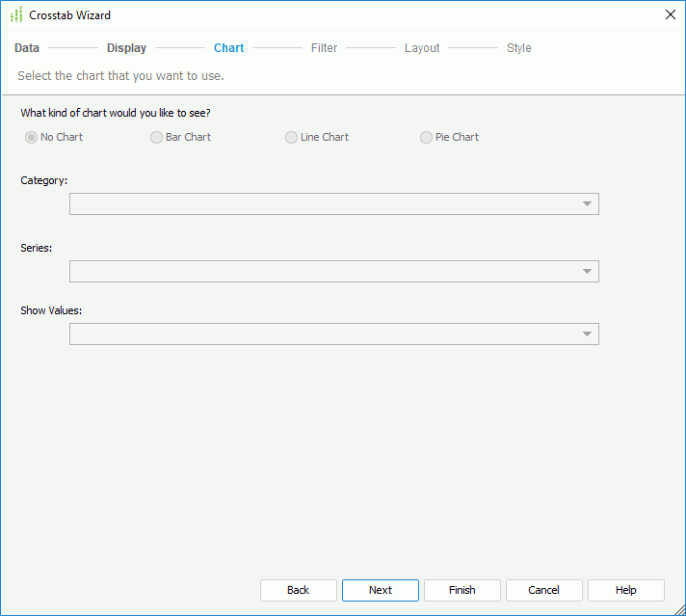This screenshot has height=616, width=686.
Task: Close the Crosstab Wizard dialog
Action: pos(670,14)
